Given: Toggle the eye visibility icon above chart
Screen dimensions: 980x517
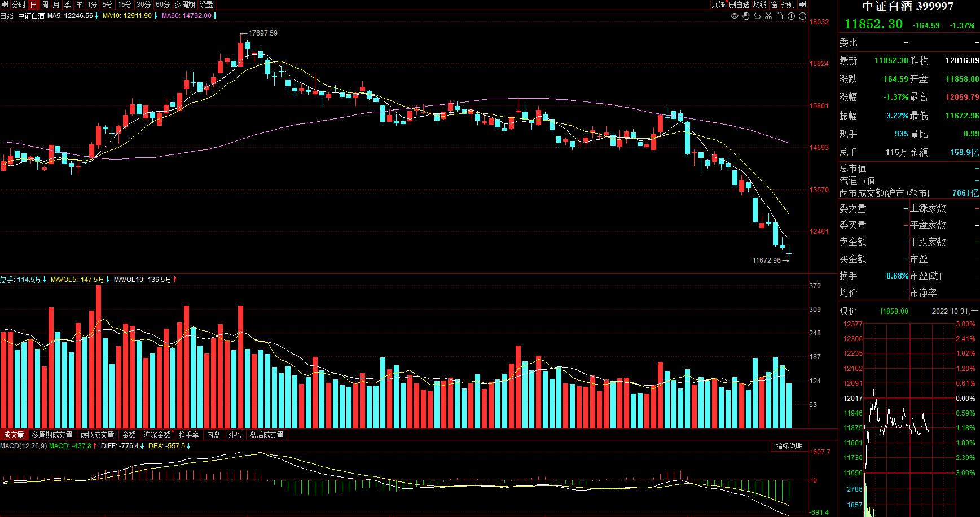Looking at the screenshot, I should pyautogui.click(x=734, y=16).
